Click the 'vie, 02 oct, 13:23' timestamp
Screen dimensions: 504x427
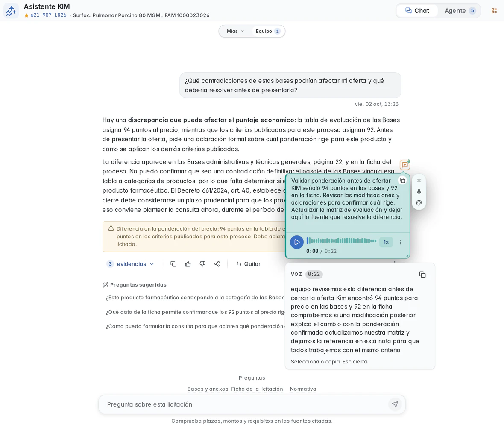pyautogui.click(x=376, y=104)
